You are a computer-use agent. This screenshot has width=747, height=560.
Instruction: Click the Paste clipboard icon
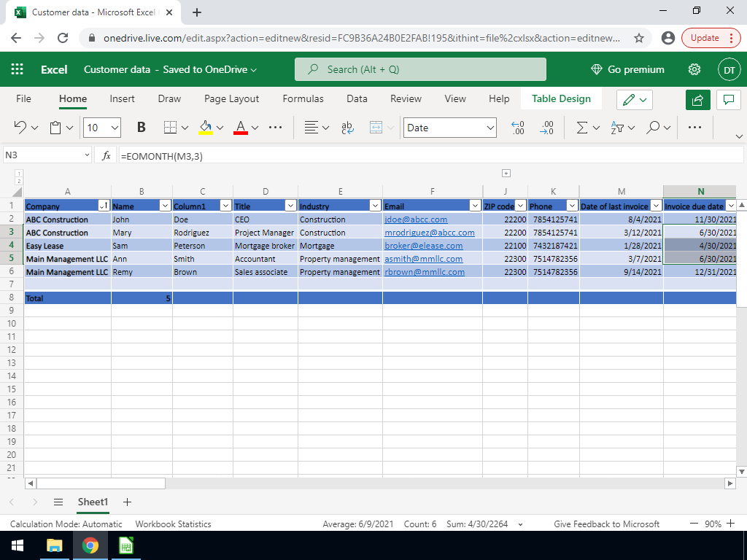pos(55,128)
